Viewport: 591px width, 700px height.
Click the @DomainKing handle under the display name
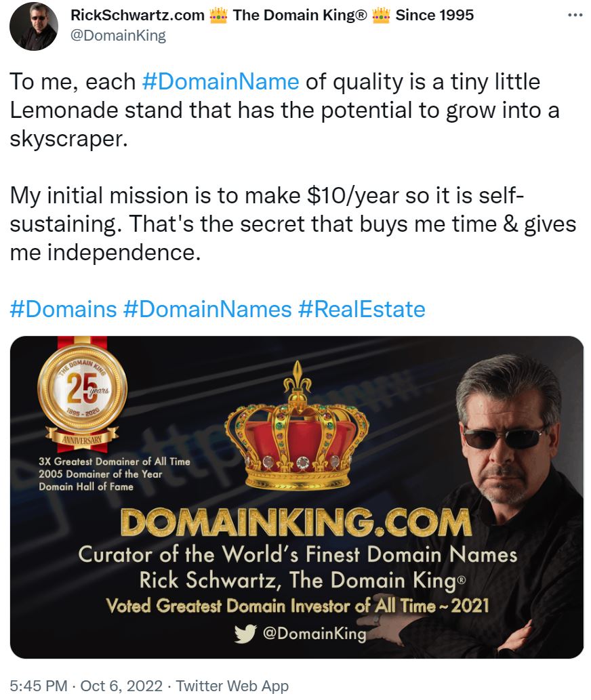(x=118, y=35)
